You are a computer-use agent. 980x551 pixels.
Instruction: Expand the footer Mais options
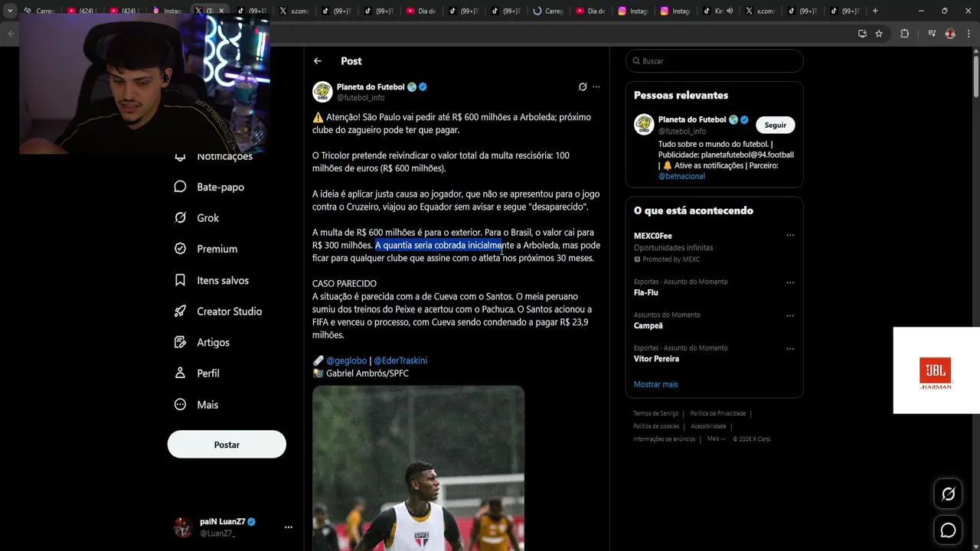716,439
